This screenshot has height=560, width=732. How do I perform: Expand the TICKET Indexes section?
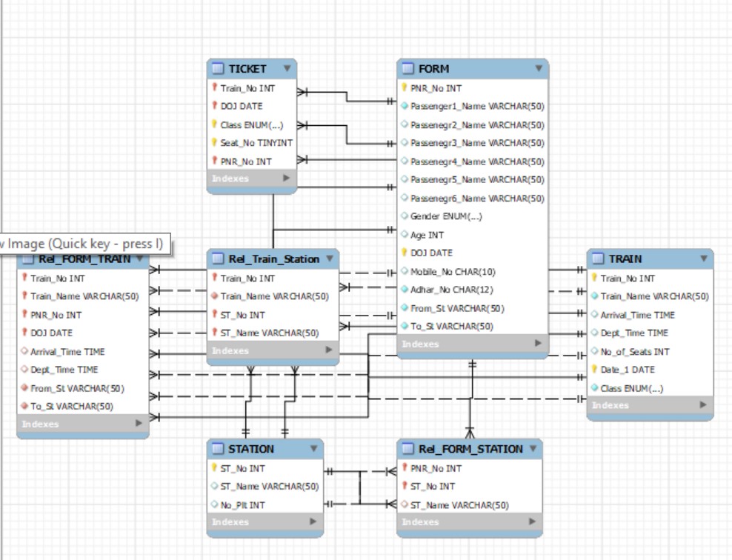tap(286, 179)
